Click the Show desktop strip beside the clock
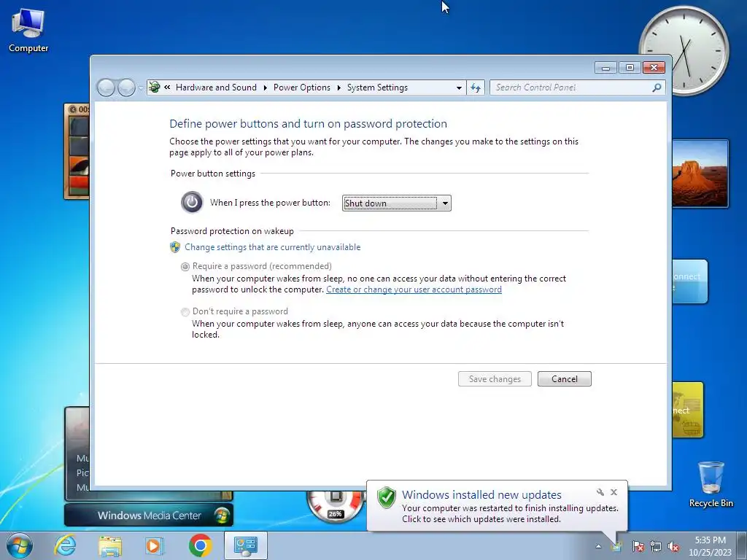747x560 pixels. (743, 545)
